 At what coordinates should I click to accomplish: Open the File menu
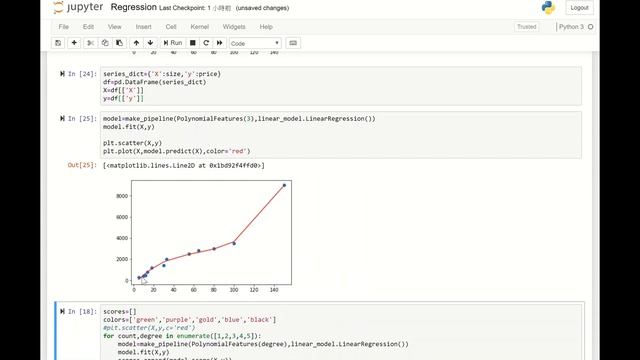tap(64, 27)
